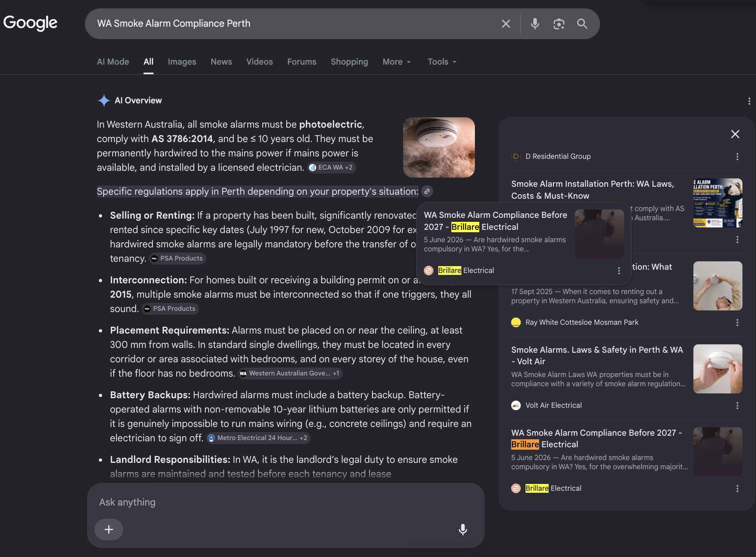The height and width of the screenshot is (557, 756).
Task: Focus the Ask anything input field
Action: tap(285, 502)
